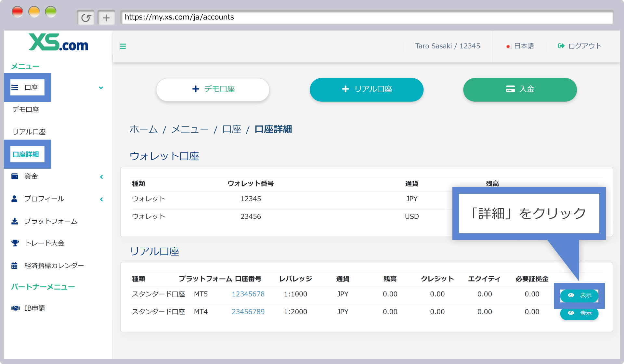The height and width of the screenshot is (364, 624).
Task: Open 経済指標カレンダー in sidebar
Action: [x=54, y=266]
